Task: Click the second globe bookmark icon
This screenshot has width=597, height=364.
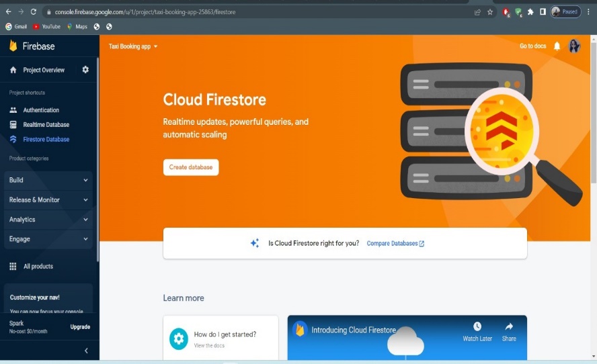Action: 109,27
